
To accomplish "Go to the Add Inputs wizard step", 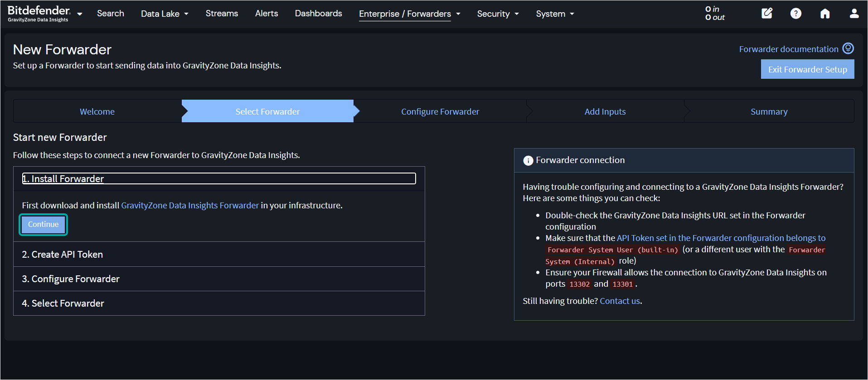I will click(605, 111).
